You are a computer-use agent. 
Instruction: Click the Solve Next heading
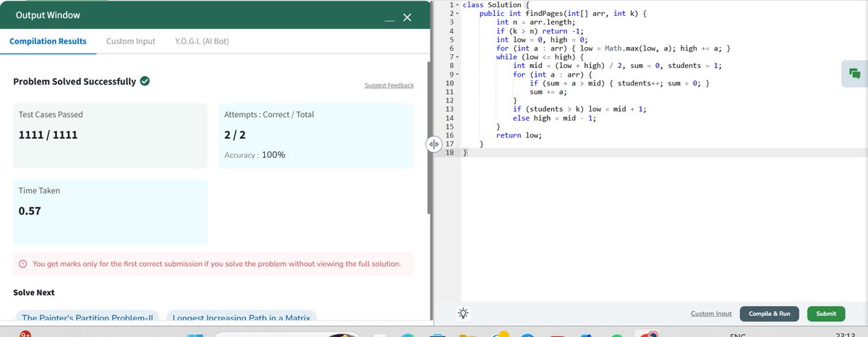(33, 292)
